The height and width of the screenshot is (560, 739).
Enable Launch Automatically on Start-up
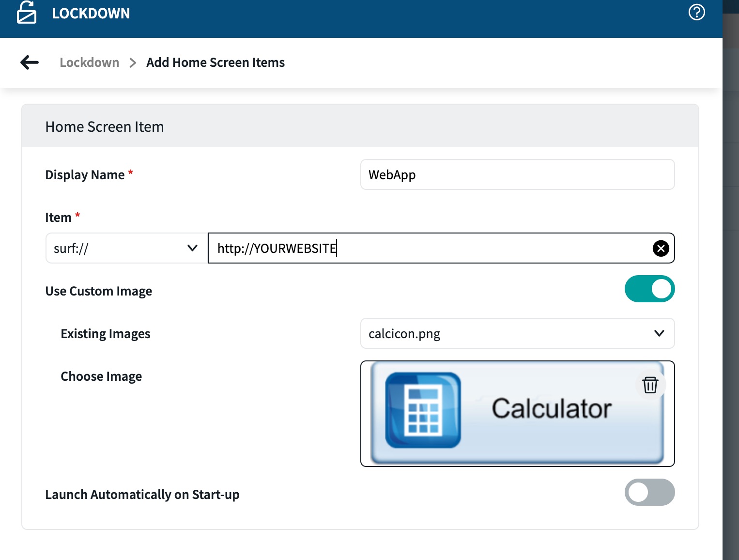[649, 493]
